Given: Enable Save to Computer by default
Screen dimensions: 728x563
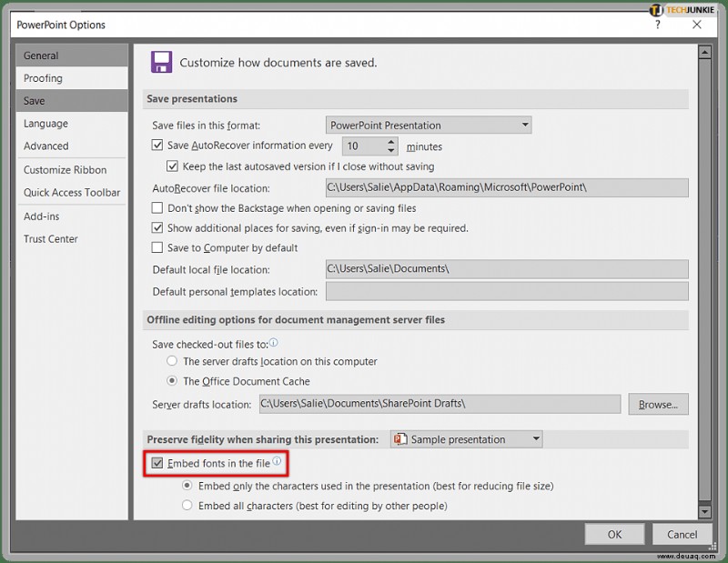Looking at the screenshot, I should [157, 247].
